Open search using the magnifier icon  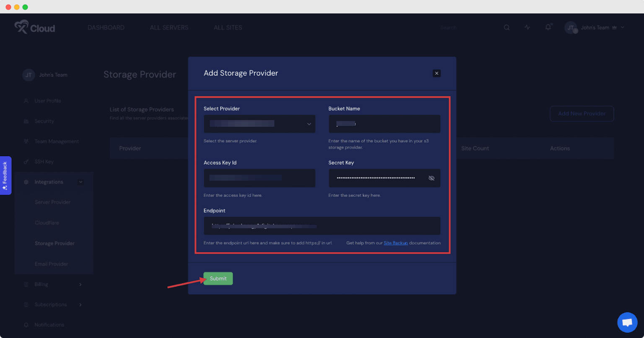click(x=506, y=27)
